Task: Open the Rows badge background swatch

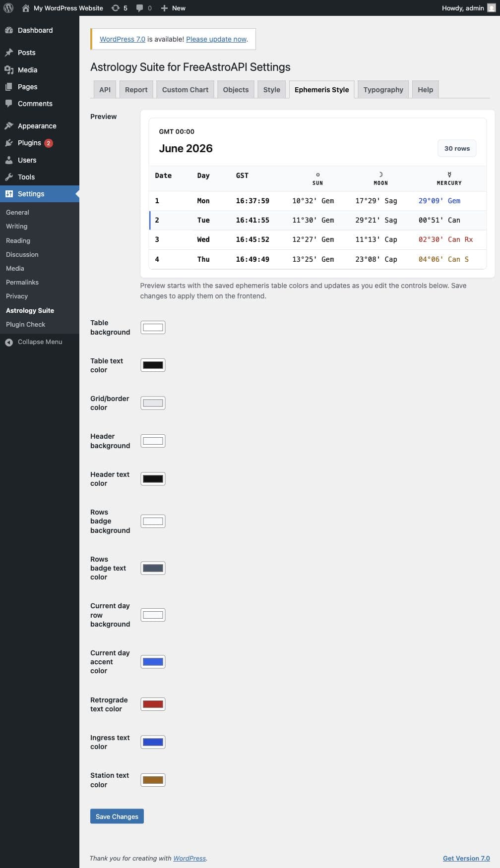Action: (x=153, y=521)
